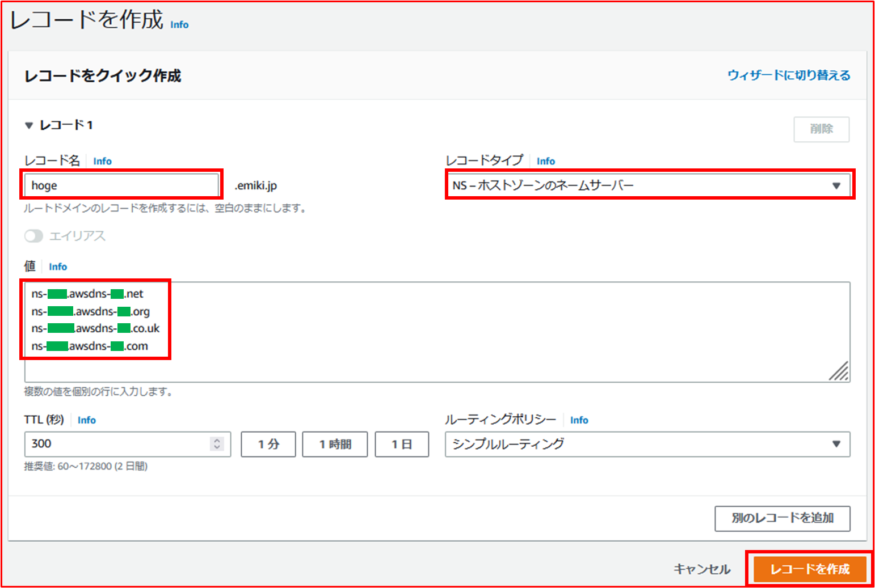Toggle the エイリアス switch
This screenshot has width=875, height=588.
(33, 236)
